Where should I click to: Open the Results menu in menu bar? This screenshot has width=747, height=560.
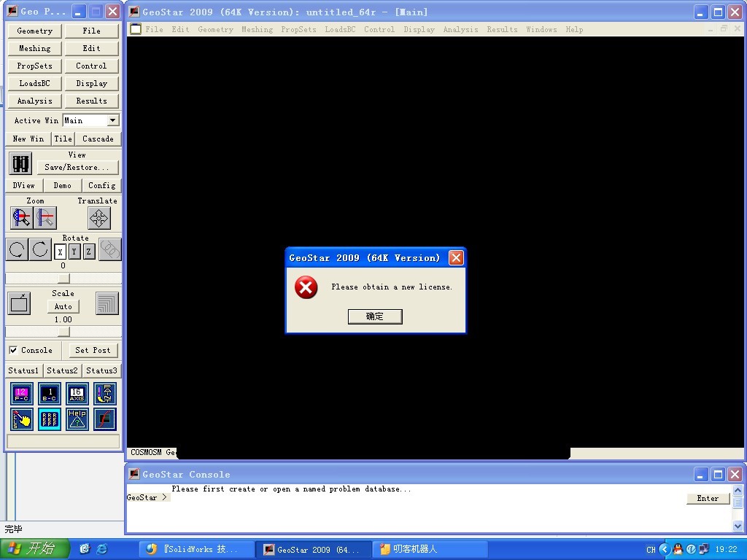tap(502, 29)
